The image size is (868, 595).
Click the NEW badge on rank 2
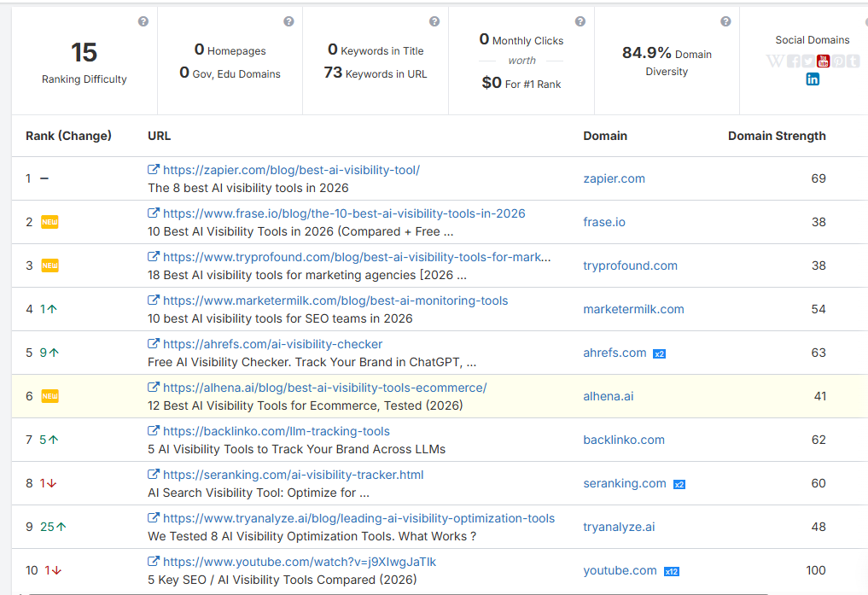[x=50, y=222]
